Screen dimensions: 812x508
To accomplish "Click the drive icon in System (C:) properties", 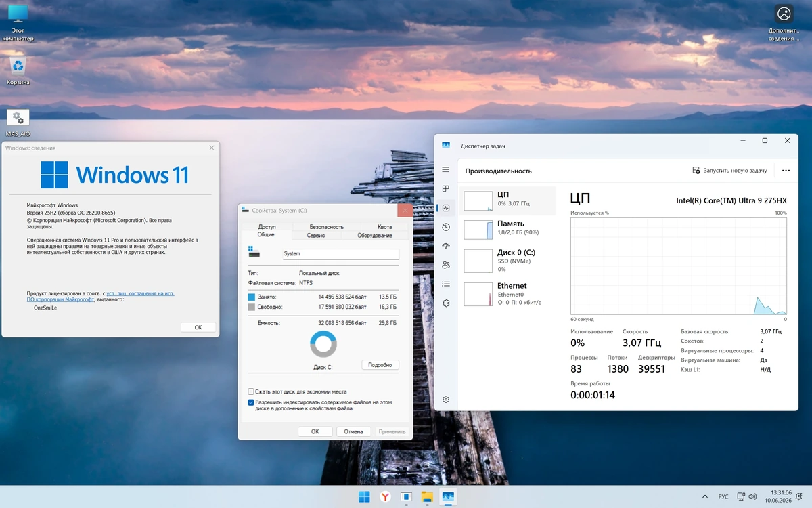I will coord(254,253).
